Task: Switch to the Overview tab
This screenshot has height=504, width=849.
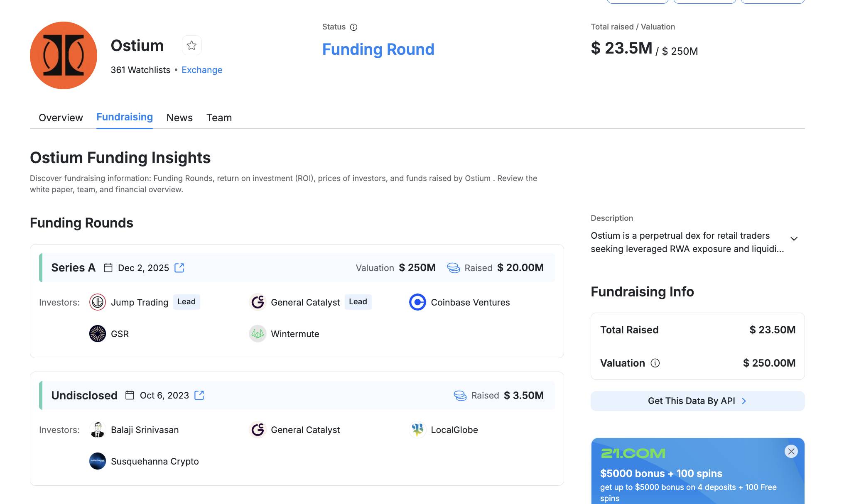Action: (61, 118)
